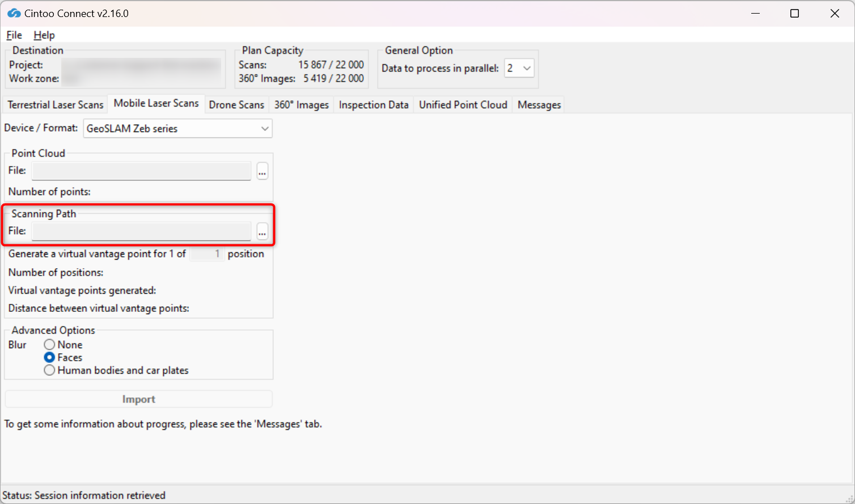Switch to the Inspection Data tab
This screenshot has height=504, width=855.
(x=374, y=105)
